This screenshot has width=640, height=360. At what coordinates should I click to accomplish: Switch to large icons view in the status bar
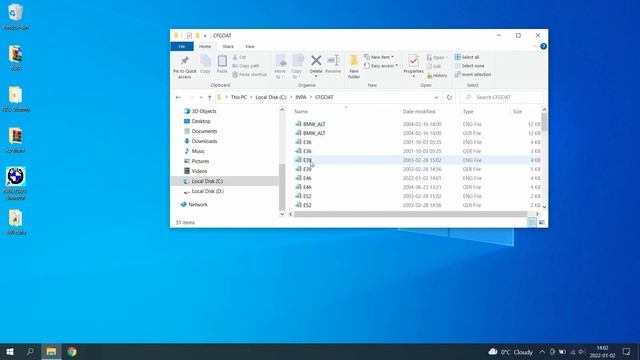click(x=542, y=222)
